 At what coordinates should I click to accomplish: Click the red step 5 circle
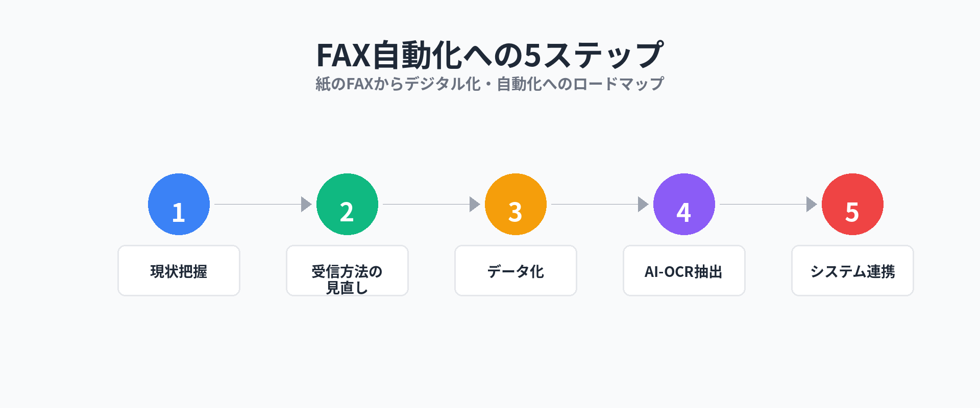click(852, 204)
